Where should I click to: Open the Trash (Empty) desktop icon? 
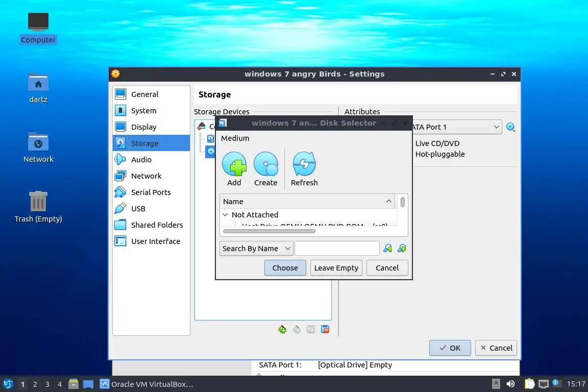click(38, 207)
